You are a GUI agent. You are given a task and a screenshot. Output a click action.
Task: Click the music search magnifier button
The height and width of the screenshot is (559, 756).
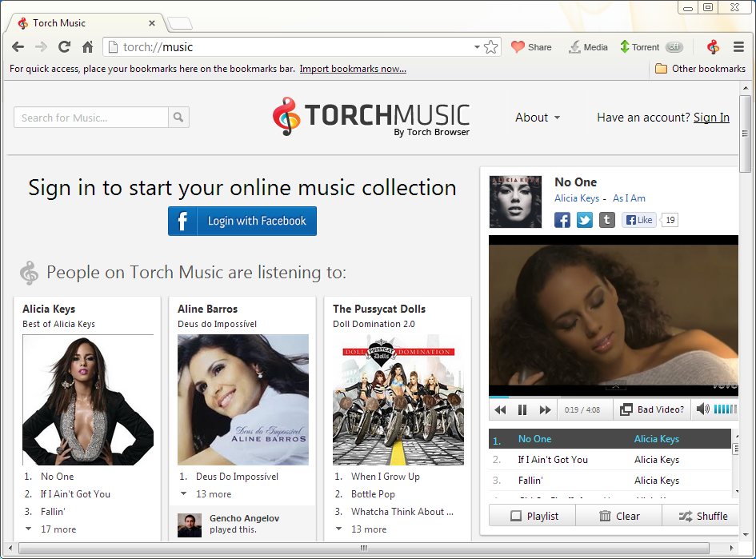[x=178, y=118]
